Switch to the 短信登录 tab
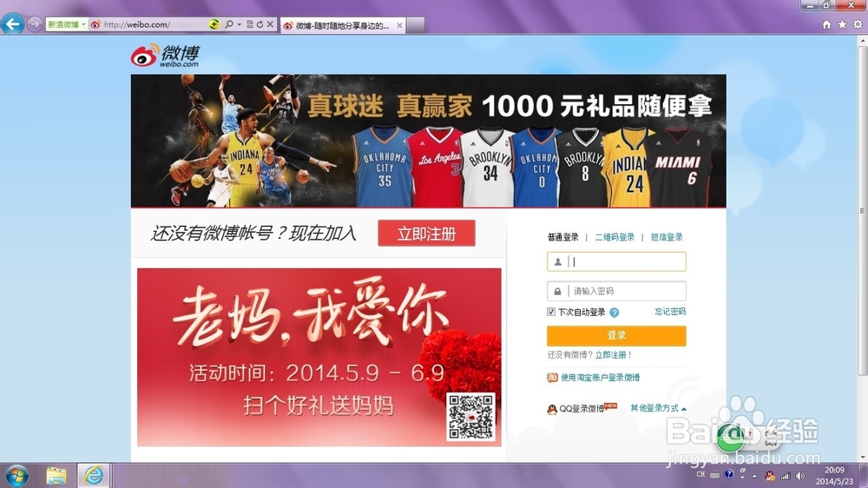The width and height of the screenshot is (868, 488). [x=667, y=237]
